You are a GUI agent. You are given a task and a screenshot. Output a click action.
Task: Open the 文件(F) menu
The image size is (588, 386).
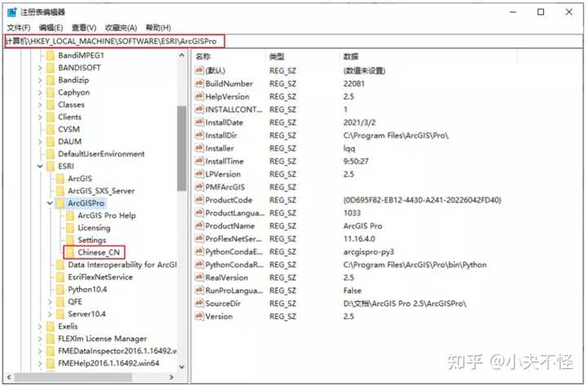[18, 28]
